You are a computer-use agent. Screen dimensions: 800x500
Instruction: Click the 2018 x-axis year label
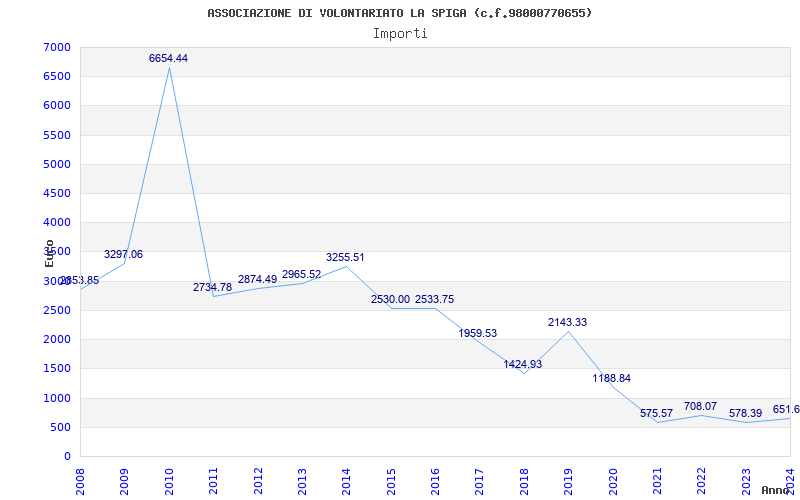click(x=524, y=482)
